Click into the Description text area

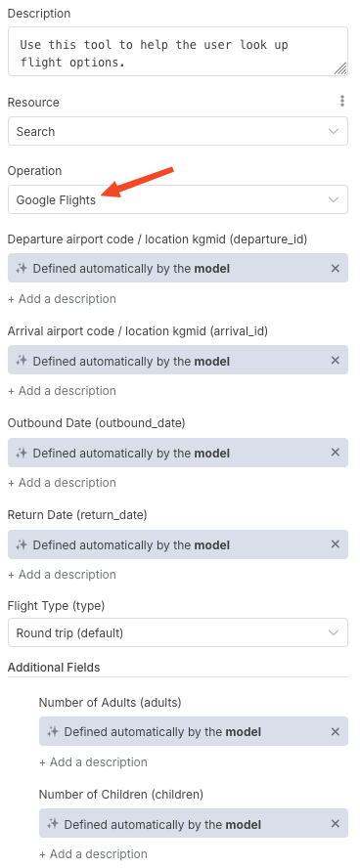click(x=178, y=52)
